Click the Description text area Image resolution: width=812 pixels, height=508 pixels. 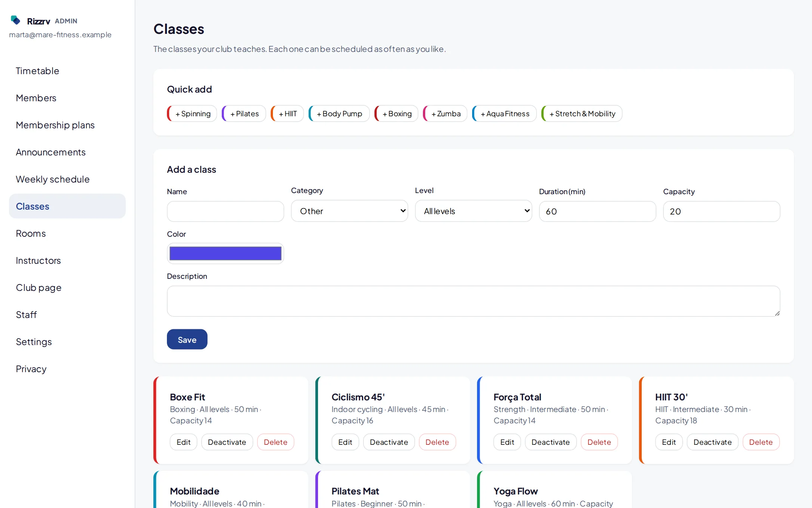pyautogui.click(x=474, y=301)
